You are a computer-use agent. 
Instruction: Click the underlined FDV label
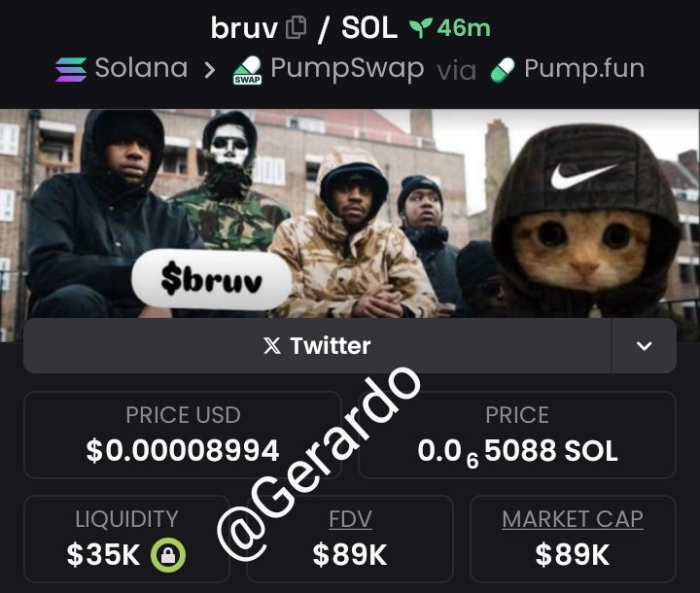click(x=350, y=519)
